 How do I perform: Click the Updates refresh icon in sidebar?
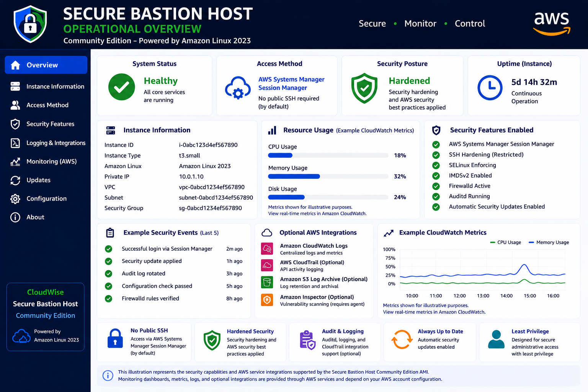pyautogui.click(x=15, y=180)
